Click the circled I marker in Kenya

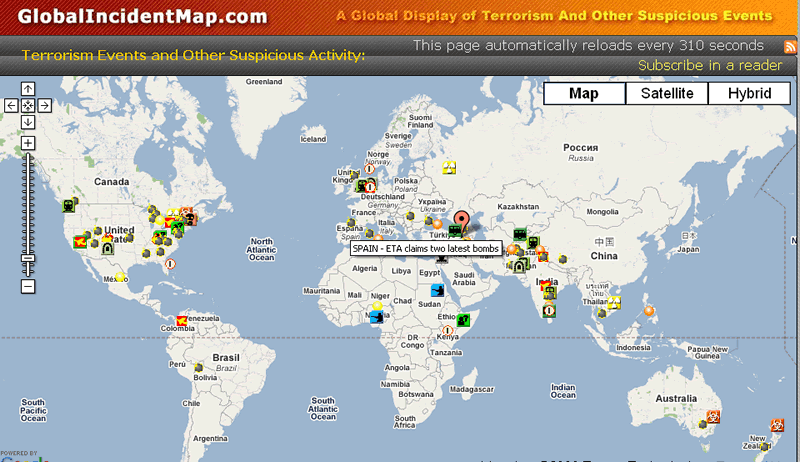click(x=447, y=330)
